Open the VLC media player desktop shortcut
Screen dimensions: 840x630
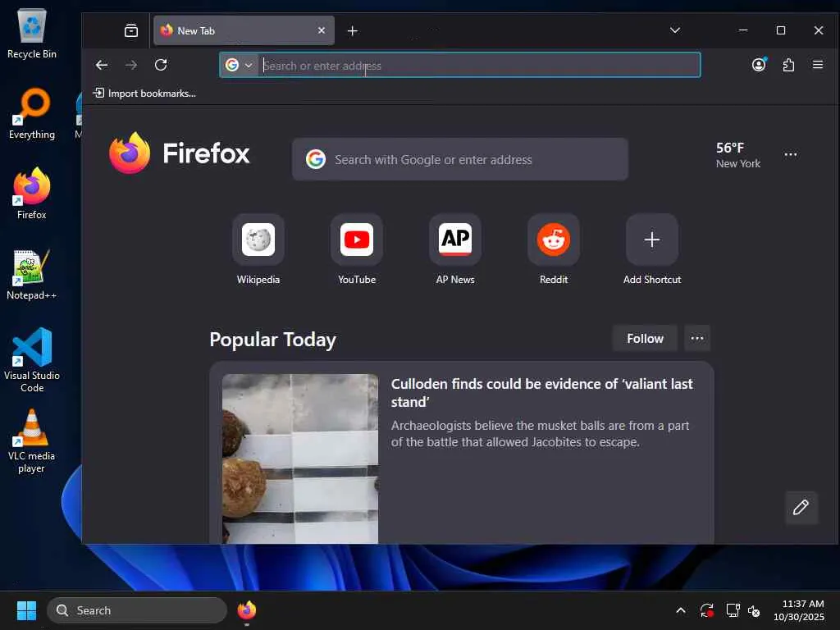[32, 441]
